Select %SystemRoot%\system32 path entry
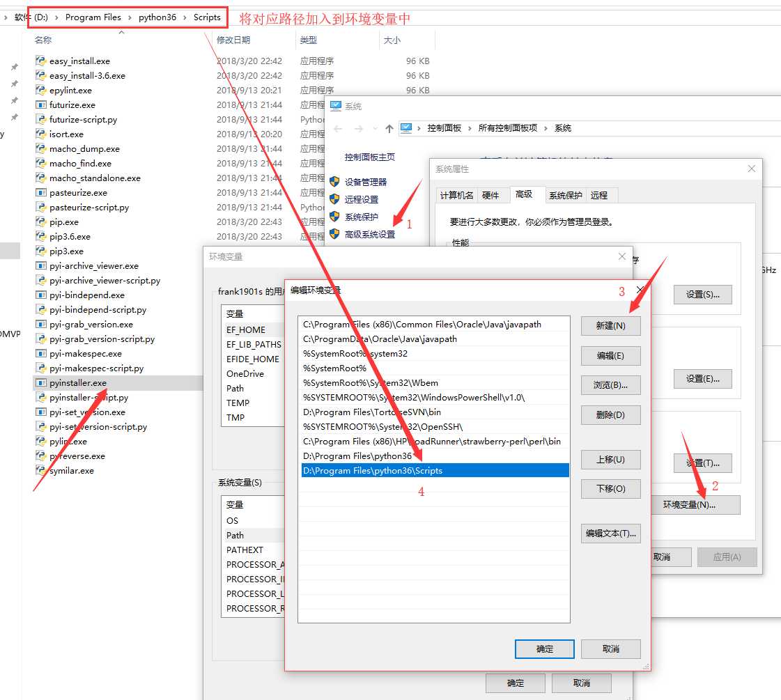The image size is (781, 700). 435,354
